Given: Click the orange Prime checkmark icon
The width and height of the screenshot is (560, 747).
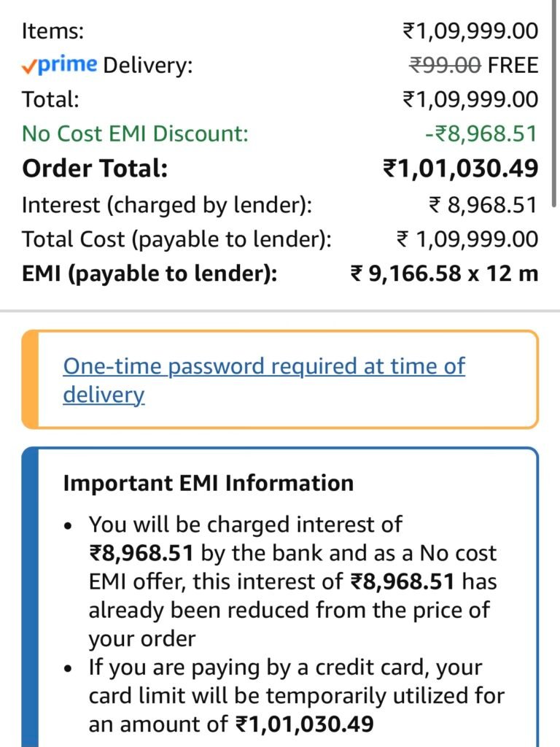Looking at the screenshot, I should click(x=28, y=66).
